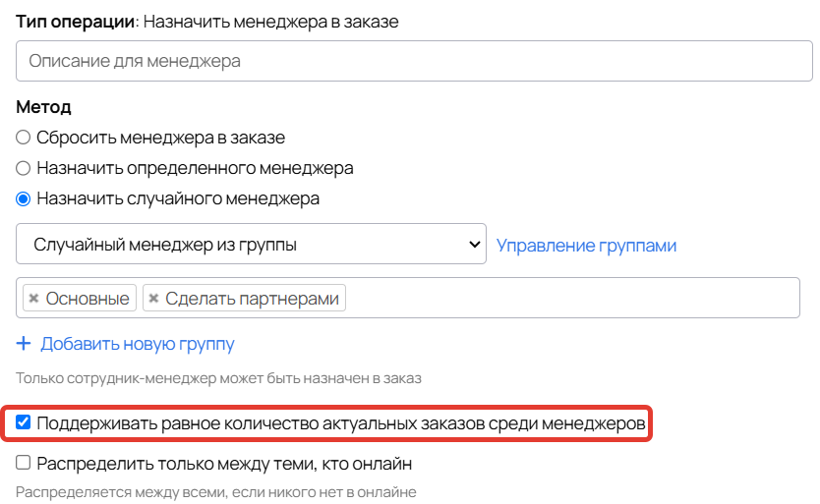Select 'Назначить случайного менеджера' radio option
The width and height of the screenshot is (820, 504).
[23, 198]
